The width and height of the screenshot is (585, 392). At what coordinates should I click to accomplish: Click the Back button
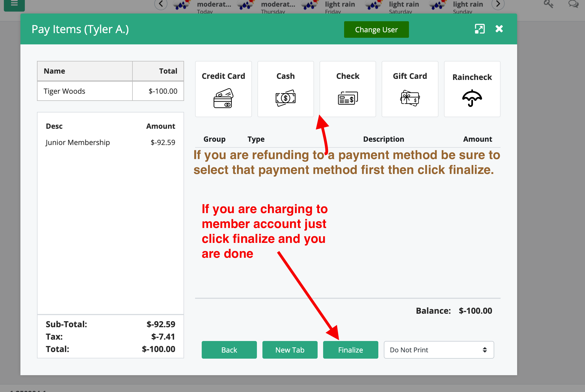229,350
